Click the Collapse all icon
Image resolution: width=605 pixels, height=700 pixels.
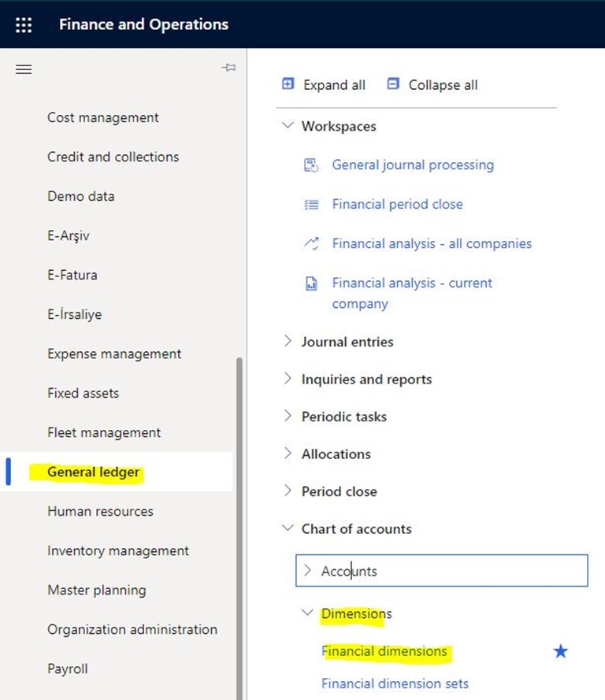pos(393,84)
